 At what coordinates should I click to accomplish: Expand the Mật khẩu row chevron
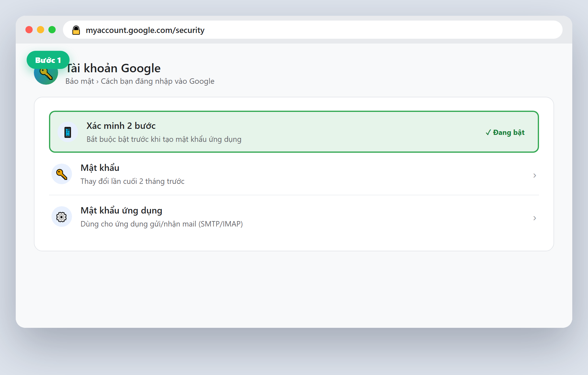[534, 175]
